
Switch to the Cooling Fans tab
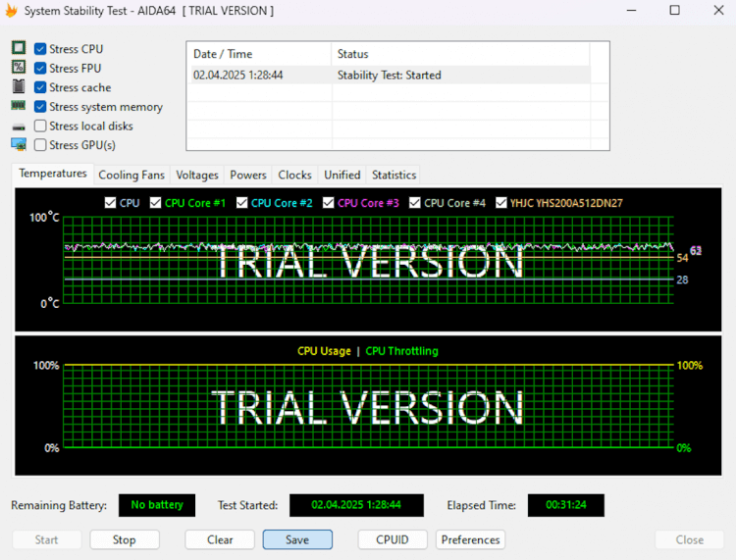pyautogui.click(x=131, y=175)
